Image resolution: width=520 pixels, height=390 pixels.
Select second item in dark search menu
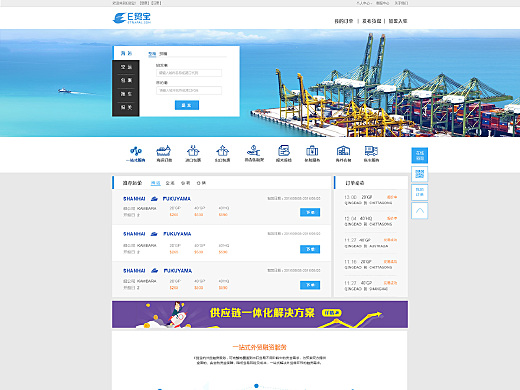coord(126,80)
